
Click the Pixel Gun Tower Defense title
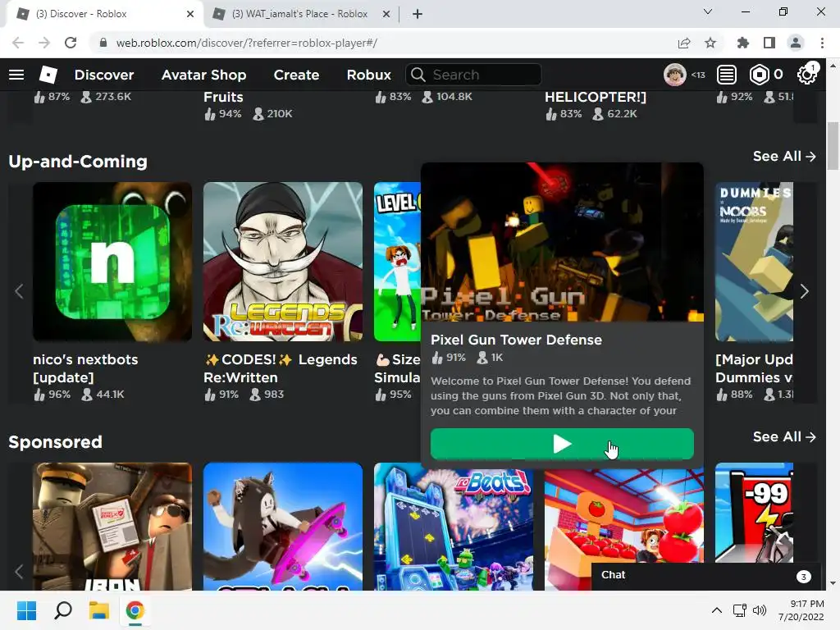click(x=517, y=340)
